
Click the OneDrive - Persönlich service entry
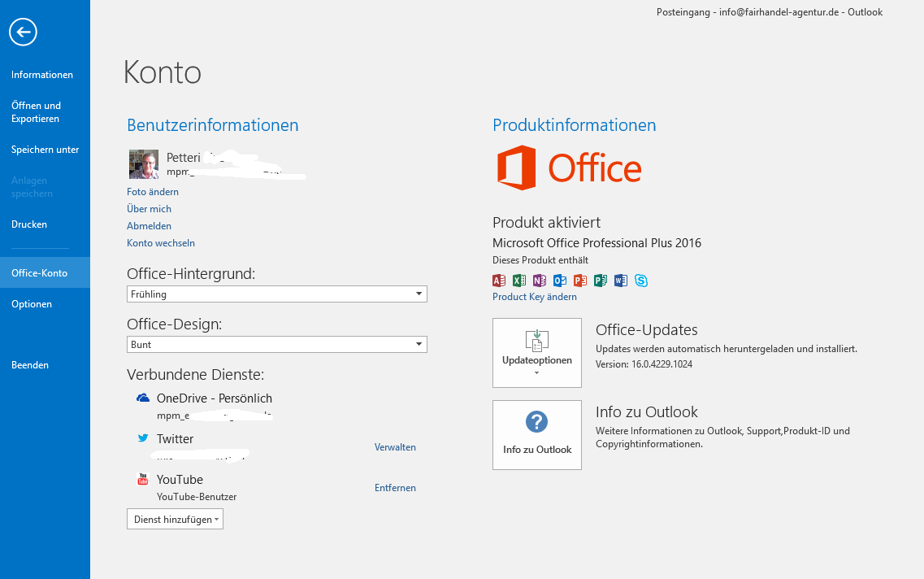pyautogui.click(x=215, y=398)
